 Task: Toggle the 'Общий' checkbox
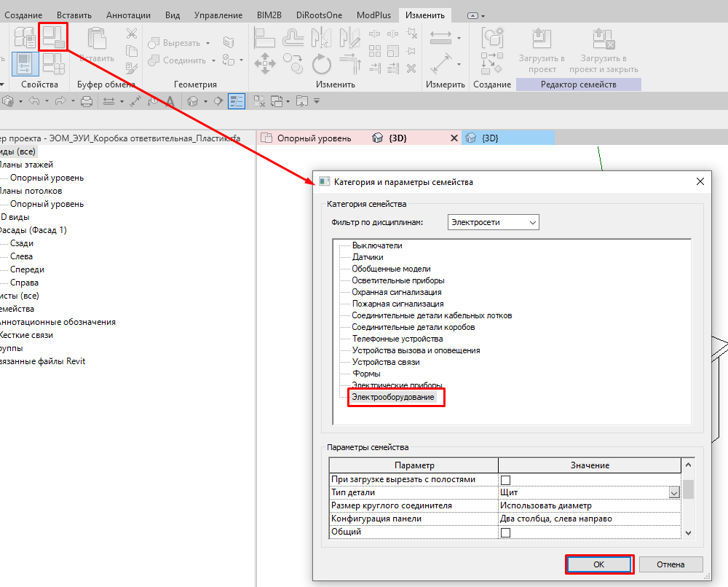click(506, 532)
